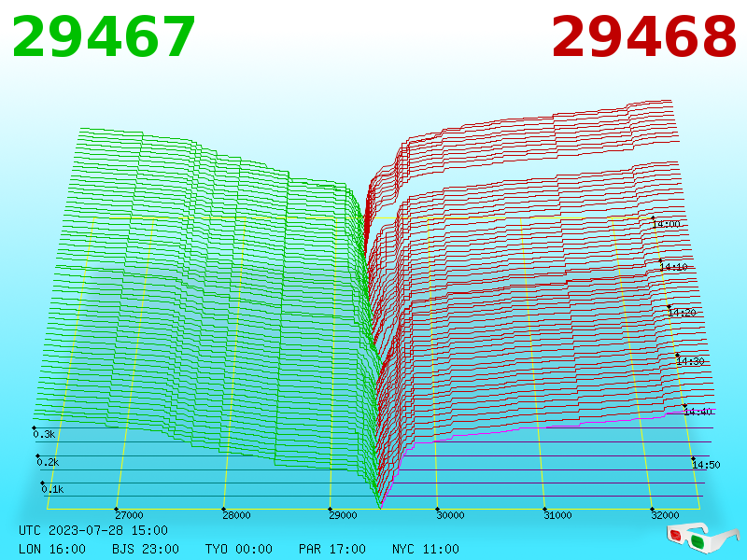Click the 32000 price axis label
The height and width of the screenshot is (560, 747).
coord(665,515)
